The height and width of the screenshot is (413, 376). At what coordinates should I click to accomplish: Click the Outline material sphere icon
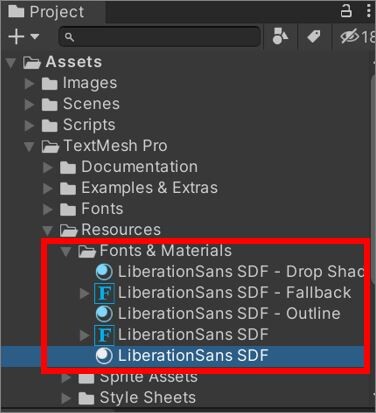click(x=104, y=314)
